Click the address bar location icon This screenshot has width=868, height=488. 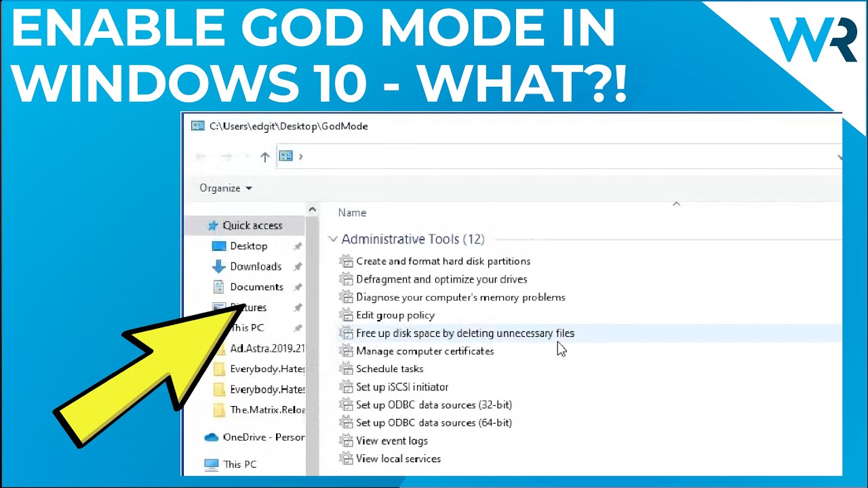[x=286, y=156]
